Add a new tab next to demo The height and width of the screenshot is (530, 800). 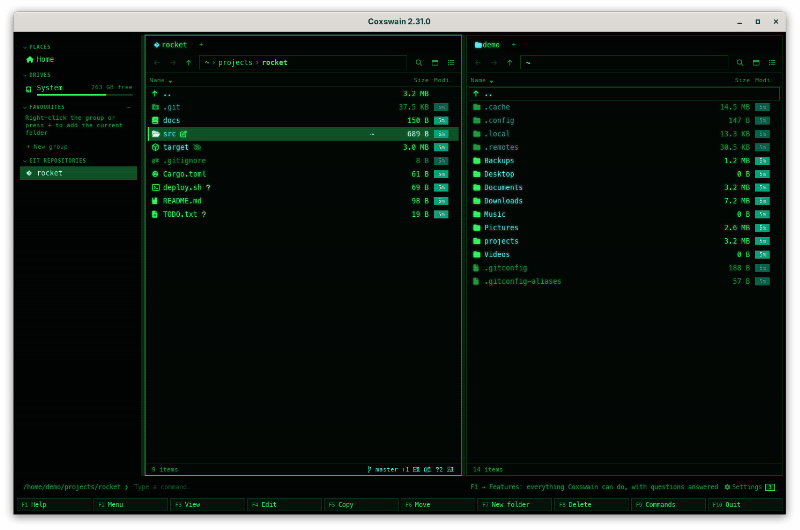[x=514, y=45]
